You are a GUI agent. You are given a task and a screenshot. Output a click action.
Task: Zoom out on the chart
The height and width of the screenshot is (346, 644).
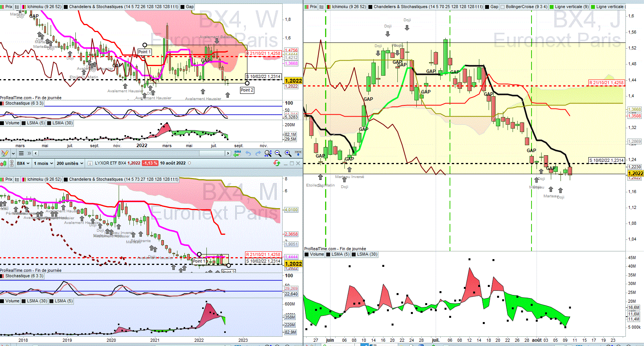click(x=278, y=153)
